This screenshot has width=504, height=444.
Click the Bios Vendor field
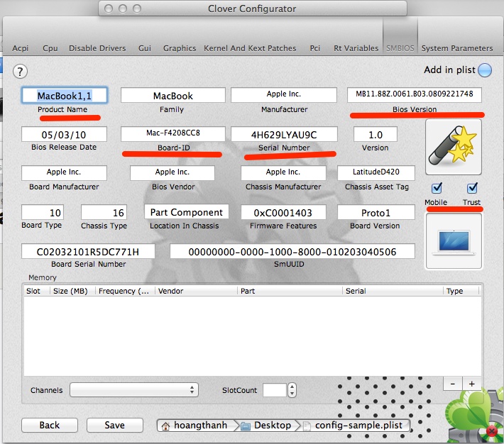pyautogui.click(x=172, y=173)
